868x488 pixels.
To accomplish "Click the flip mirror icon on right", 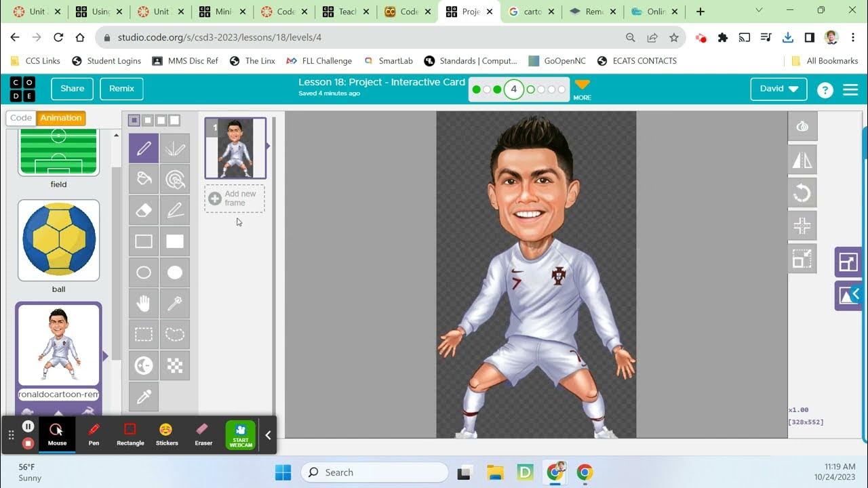I will (802, 161).
